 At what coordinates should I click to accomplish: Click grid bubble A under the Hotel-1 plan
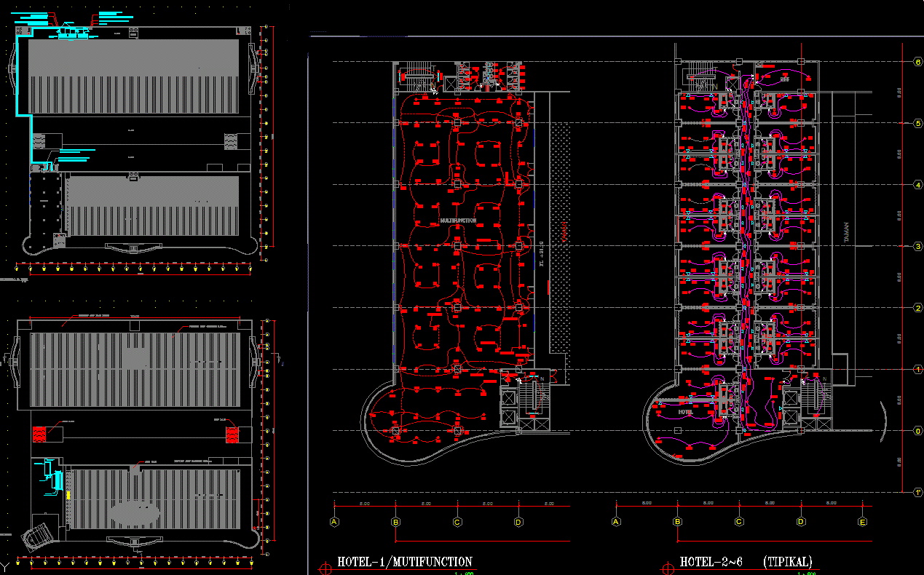[334, 522]
